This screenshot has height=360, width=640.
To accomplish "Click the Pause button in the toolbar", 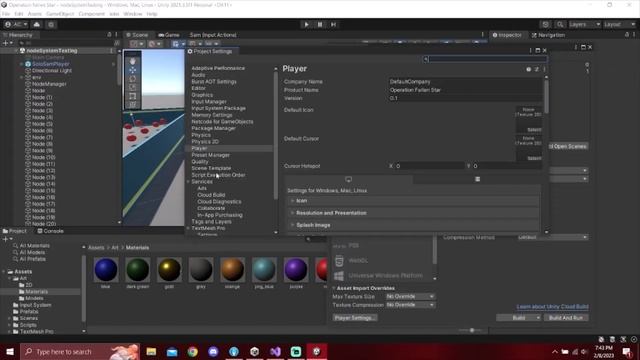I will click(320, 24).
